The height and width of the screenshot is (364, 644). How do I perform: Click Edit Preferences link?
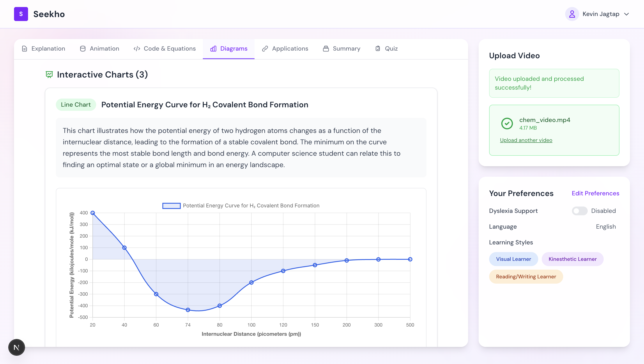point(595,193)
